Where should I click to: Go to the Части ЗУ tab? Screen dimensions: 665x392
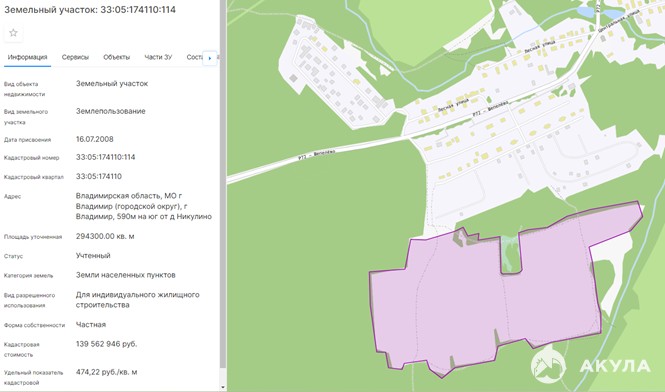point(158,57)
